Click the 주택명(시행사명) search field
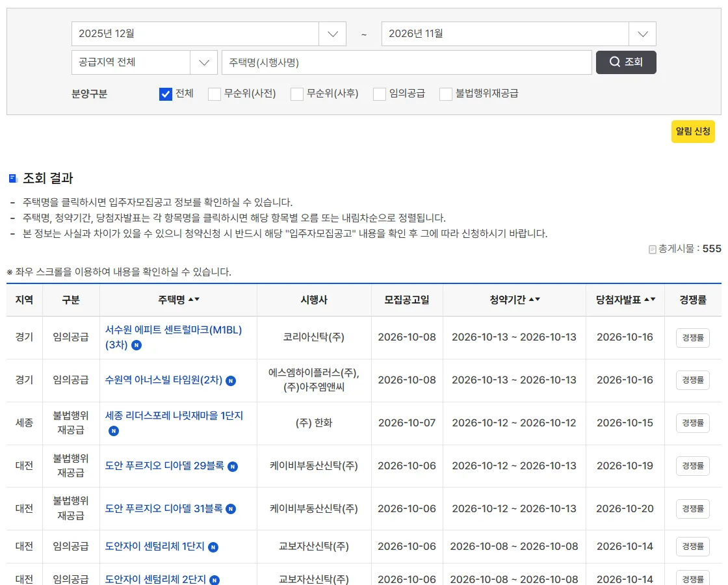728x585 pixels. (x=407, y=62)
